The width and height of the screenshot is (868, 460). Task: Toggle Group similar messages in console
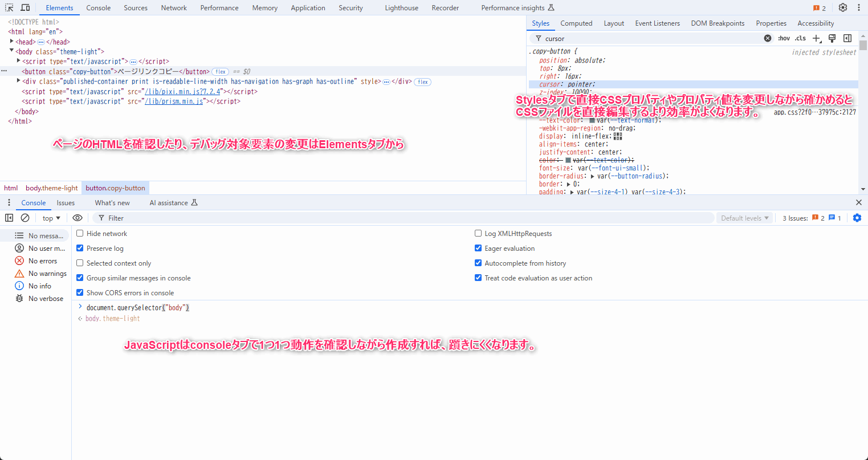point(80,278)
